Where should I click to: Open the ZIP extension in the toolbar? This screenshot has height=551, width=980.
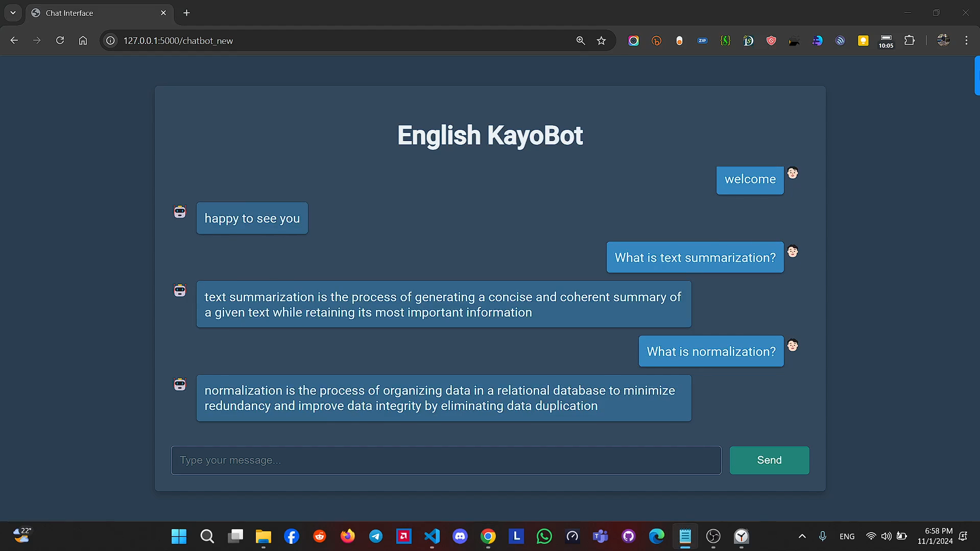coord(702,40)
